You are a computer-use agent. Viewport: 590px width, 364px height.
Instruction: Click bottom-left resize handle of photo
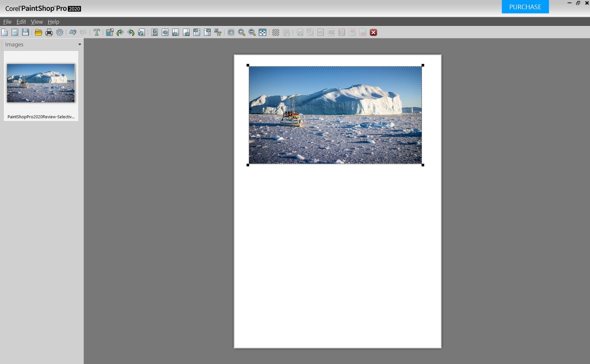point(248,165)
